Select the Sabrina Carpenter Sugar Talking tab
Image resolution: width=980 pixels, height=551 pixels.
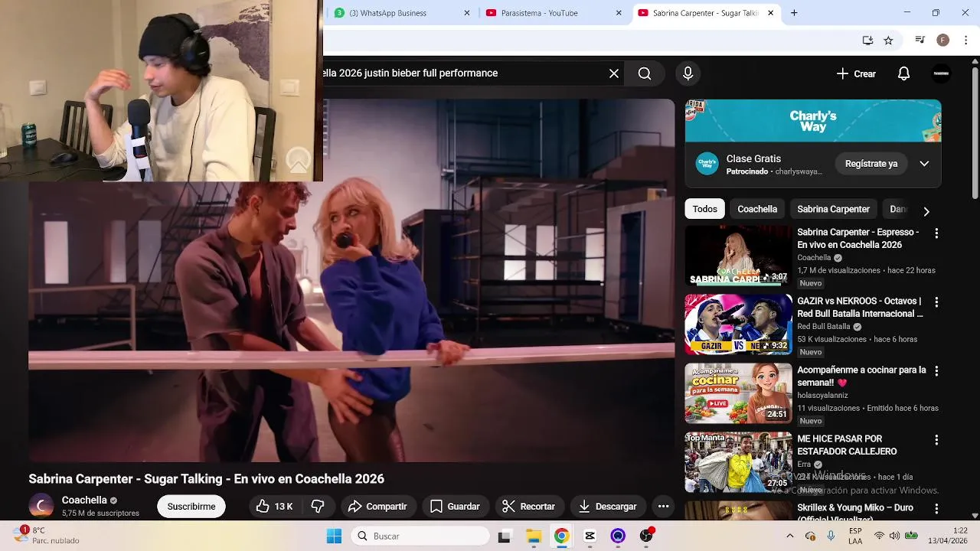[705, 13]
